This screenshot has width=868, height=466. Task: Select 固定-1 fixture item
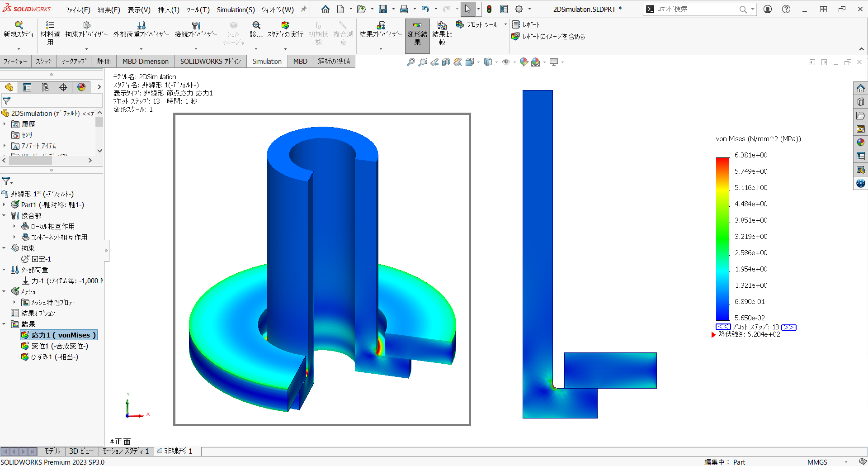36,259
